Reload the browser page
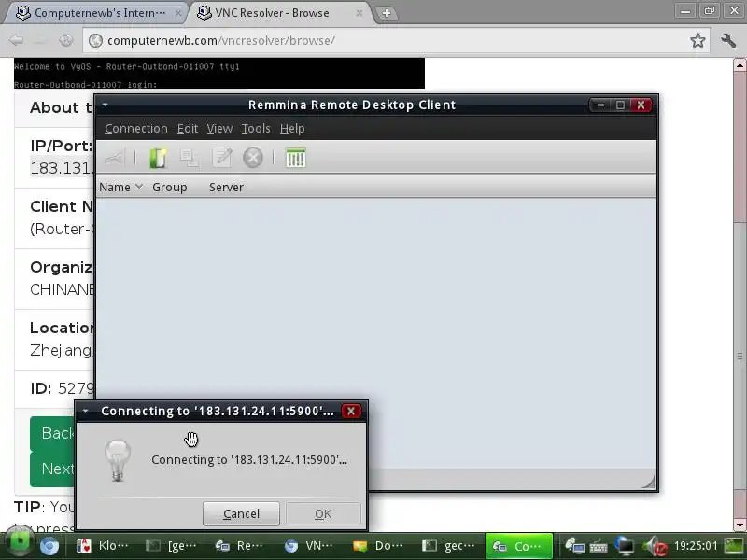747x560 pixels. pyautogui.click(x=65, y=40)
